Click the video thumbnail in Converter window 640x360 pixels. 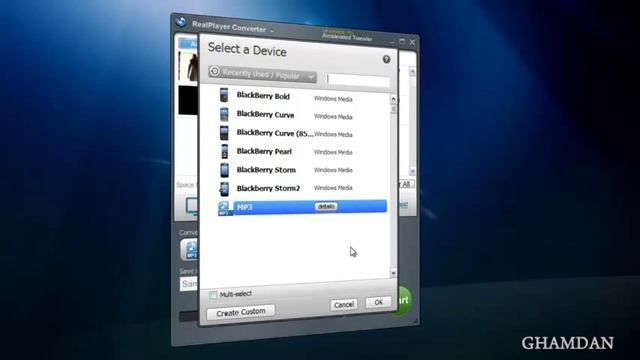(188, 67)
